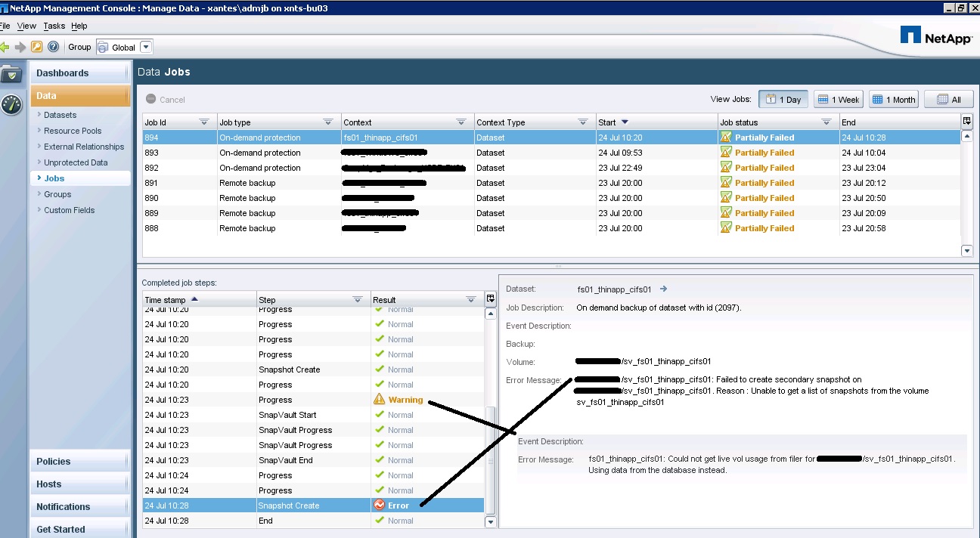
Task: Click the gauge performance icon in left strip
Action: 11,104
